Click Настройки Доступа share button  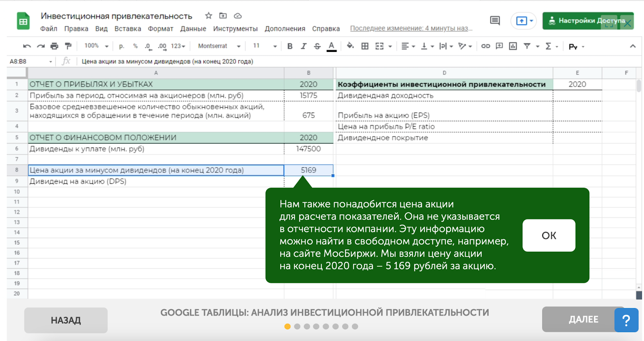click(x=588, y=21)
